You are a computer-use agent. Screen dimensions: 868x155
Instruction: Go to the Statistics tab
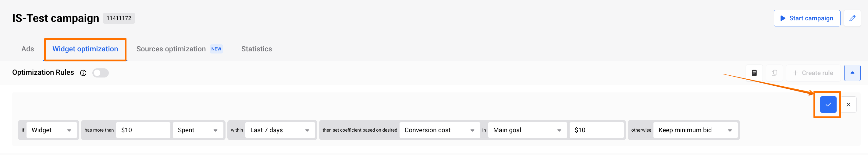pos(256,49)
